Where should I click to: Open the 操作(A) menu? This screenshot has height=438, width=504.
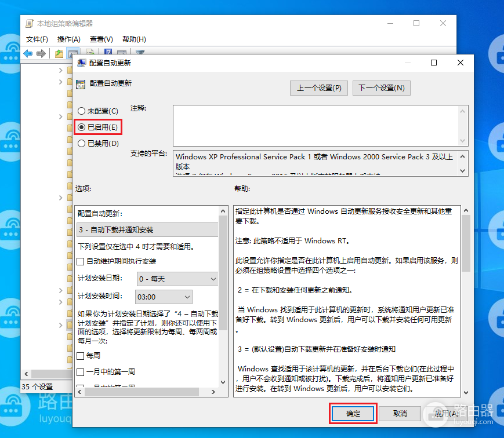click(69, 39)
